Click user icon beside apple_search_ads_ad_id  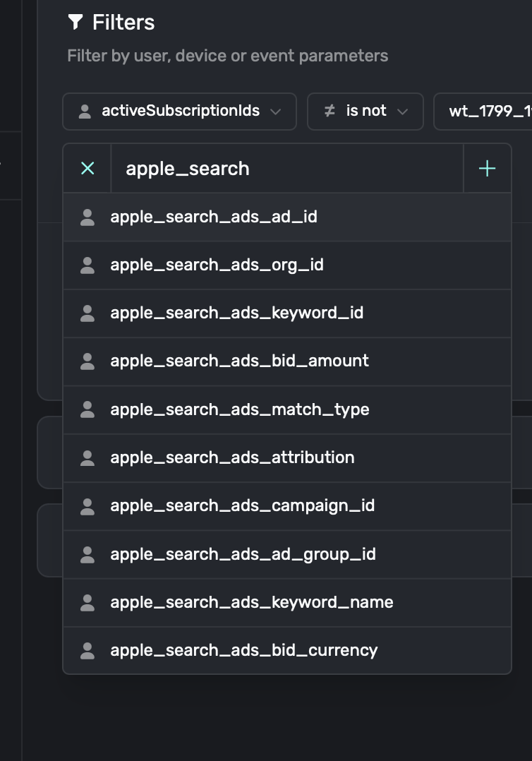pos(87,217)
